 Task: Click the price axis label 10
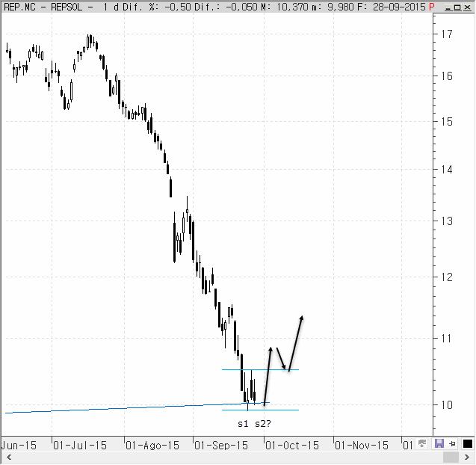(447, 405)
